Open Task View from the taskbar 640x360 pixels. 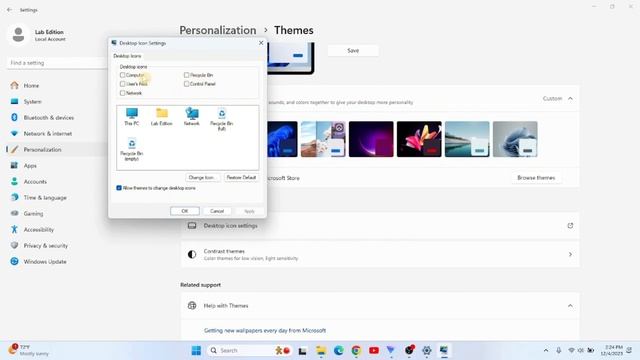pyautogui.click(x=302, y=350)
